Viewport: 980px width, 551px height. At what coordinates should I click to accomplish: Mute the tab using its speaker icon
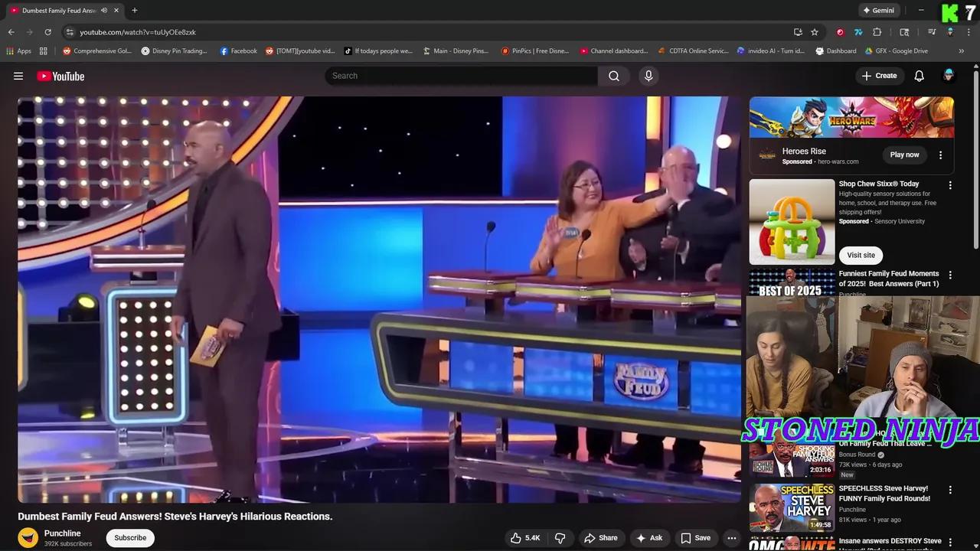(104, 10)
